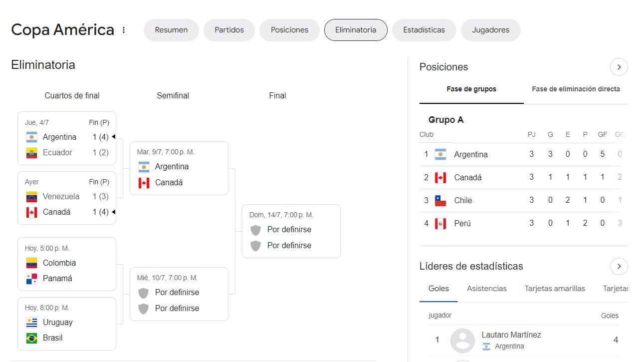The width and height of the screenshot is (644, 362).
Task: Open the Argentina vs Canadá semifinal match
Action: click(x=179, y=168)
